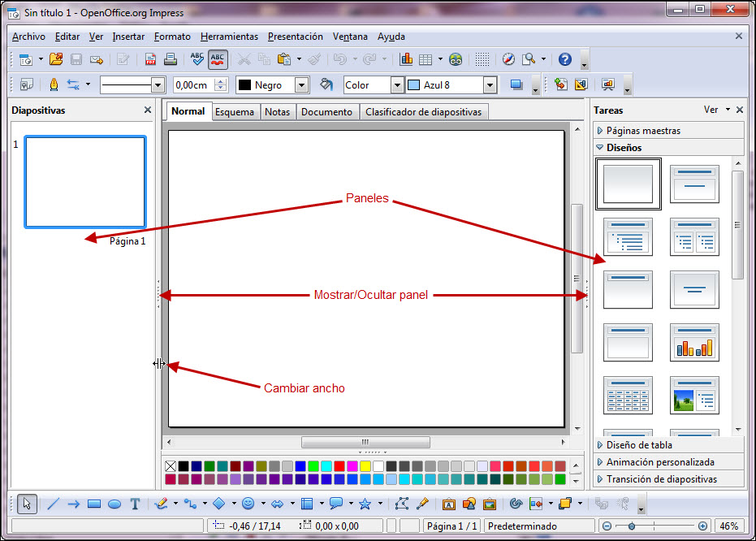Image resolution: width=756 pixels, height=541 pixels.
Task: Select the arrow line tool
Action: pos(73,504)
